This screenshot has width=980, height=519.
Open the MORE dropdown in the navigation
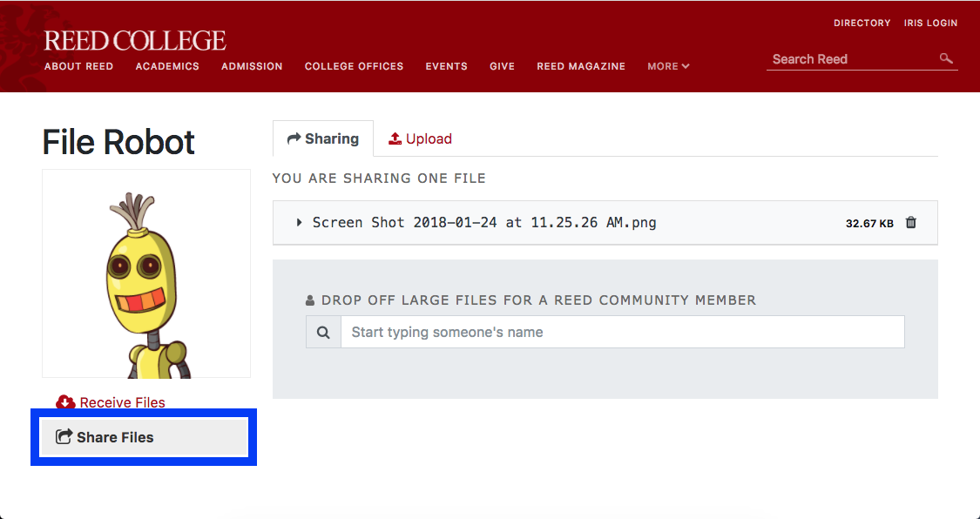(668, 66)
